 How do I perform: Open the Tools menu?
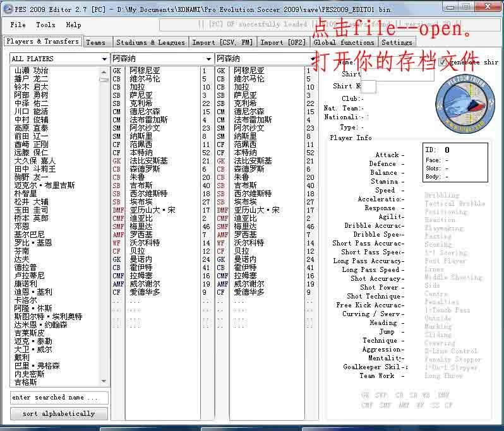pyautogui.click(x=45, y=25)
